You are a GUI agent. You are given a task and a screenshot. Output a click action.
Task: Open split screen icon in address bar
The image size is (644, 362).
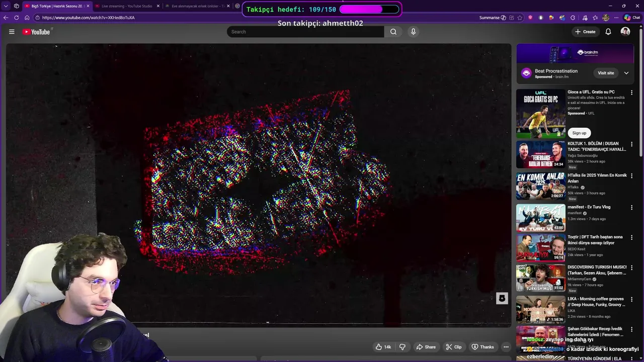click(511, 18)
